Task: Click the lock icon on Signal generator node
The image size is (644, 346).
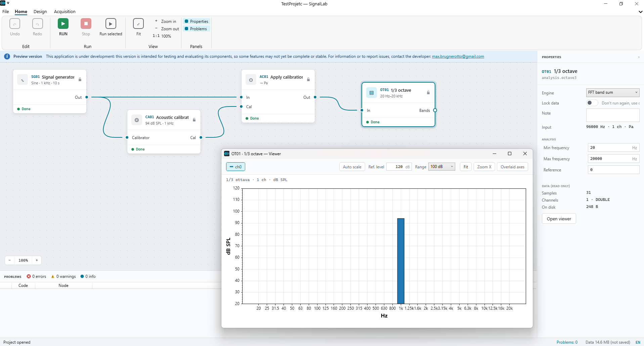Action: point(80,80)
